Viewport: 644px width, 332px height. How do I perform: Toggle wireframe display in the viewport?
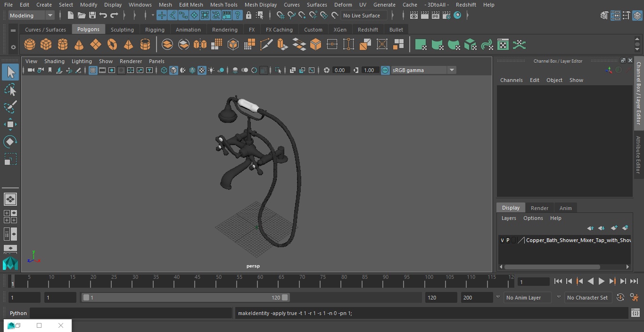click(164, 70)
